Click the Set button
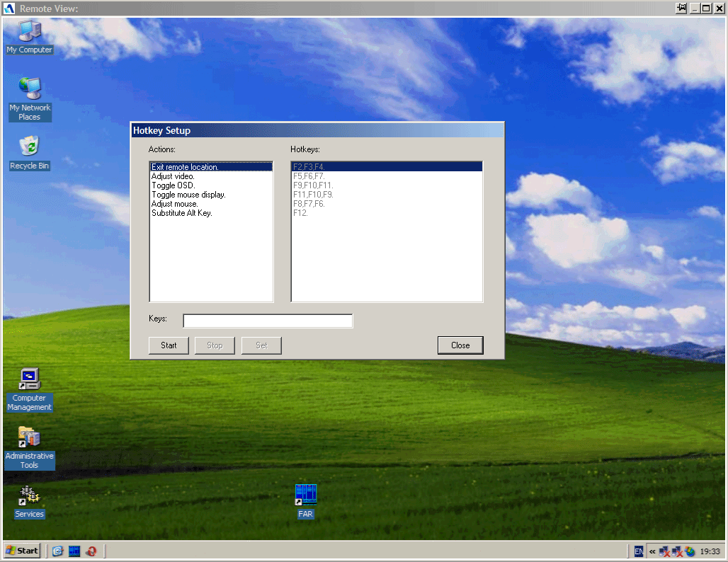The height and width of the screenshot is (562, 728). click(x=261, y=345)
